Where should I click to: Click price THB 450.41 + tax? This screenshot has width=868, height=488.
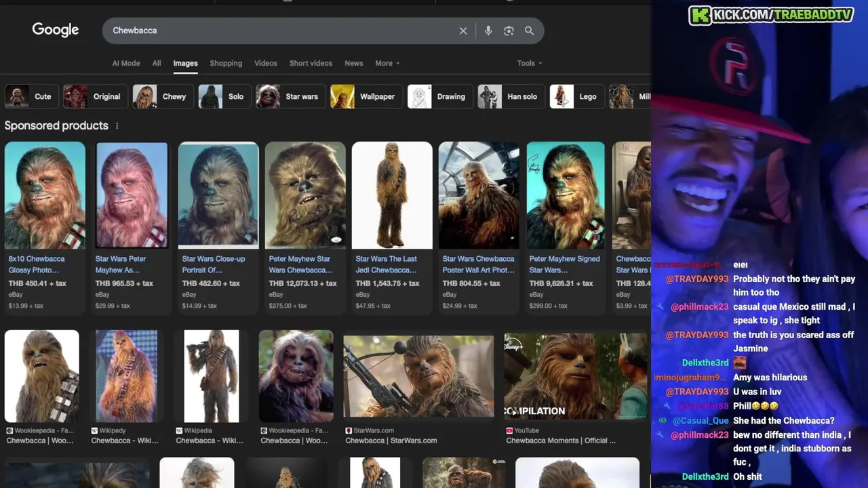click(37, 283)
